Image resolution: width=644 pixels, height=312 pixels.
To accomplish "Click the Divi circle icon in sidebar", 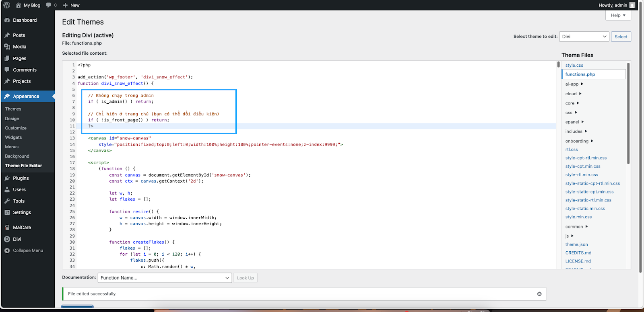I will point(7,239).
